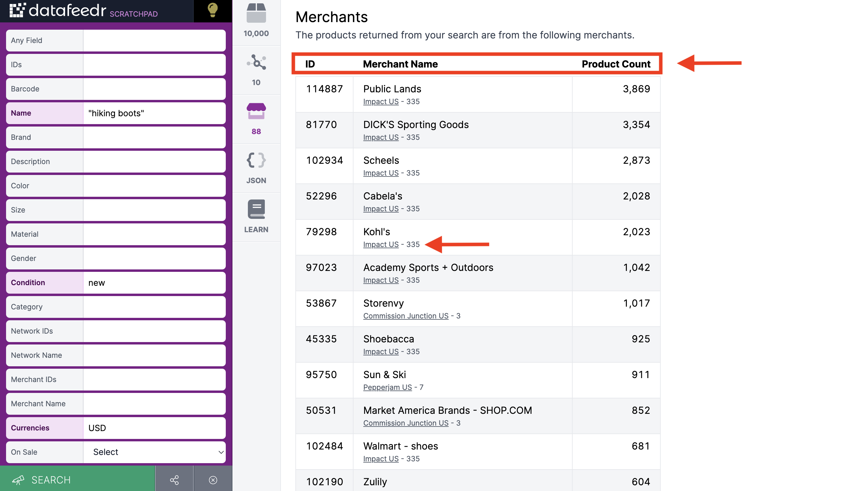The height and width of the screenshot is (491, 868).
Task: Click the Any Field input
Action: pos(154,41)
